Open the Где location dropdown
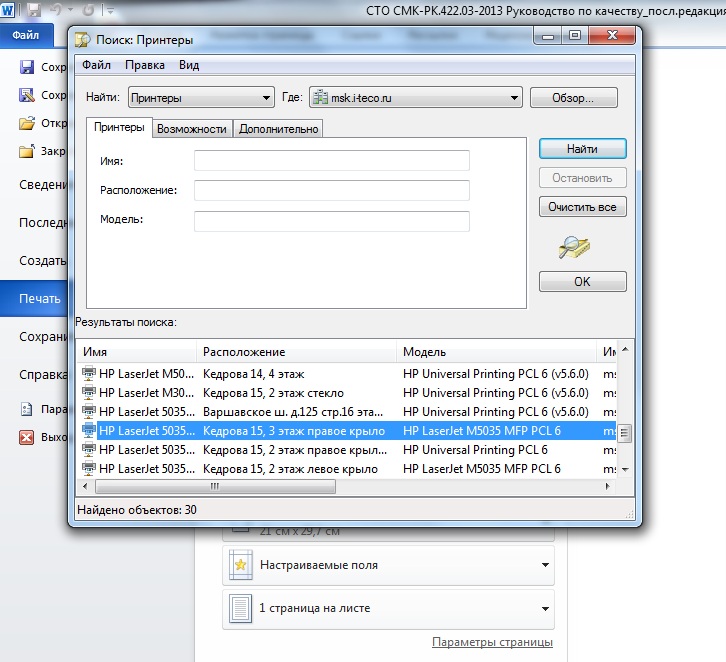 [416, 98]
